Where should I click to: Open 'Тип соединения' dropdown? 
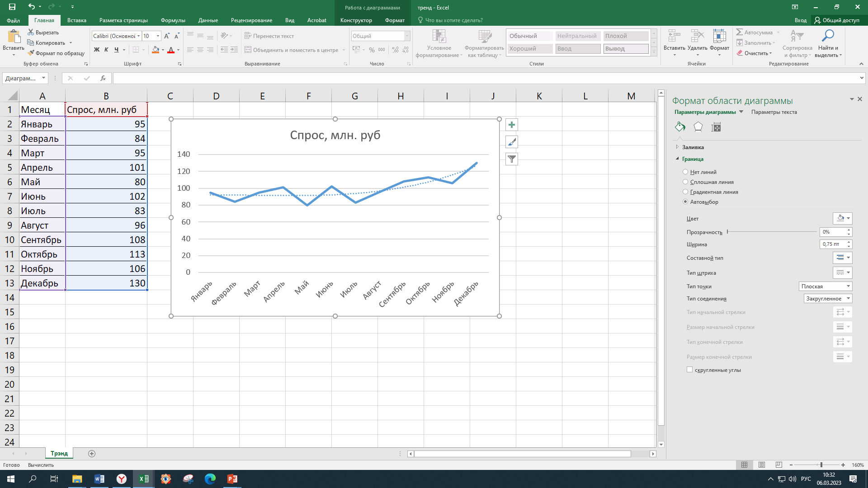tap(828, 298)
